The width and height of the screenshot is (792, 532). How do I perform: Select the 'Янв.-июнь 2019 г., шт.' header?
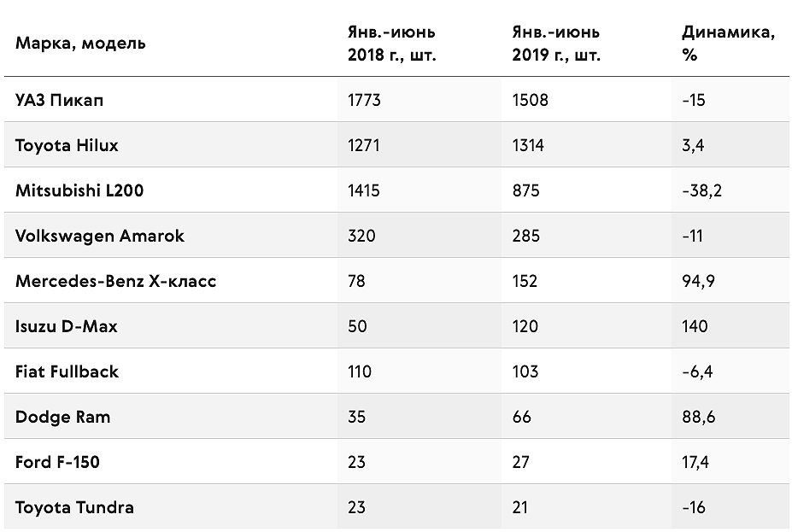pos(556,44)
